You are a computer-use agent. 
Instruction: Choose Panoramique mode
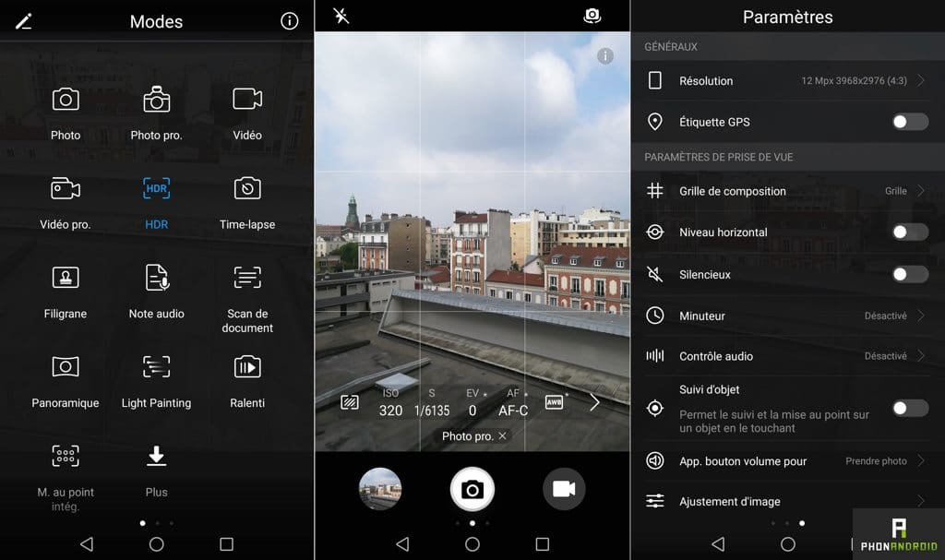pyautogui.click(x=66, y=366)
